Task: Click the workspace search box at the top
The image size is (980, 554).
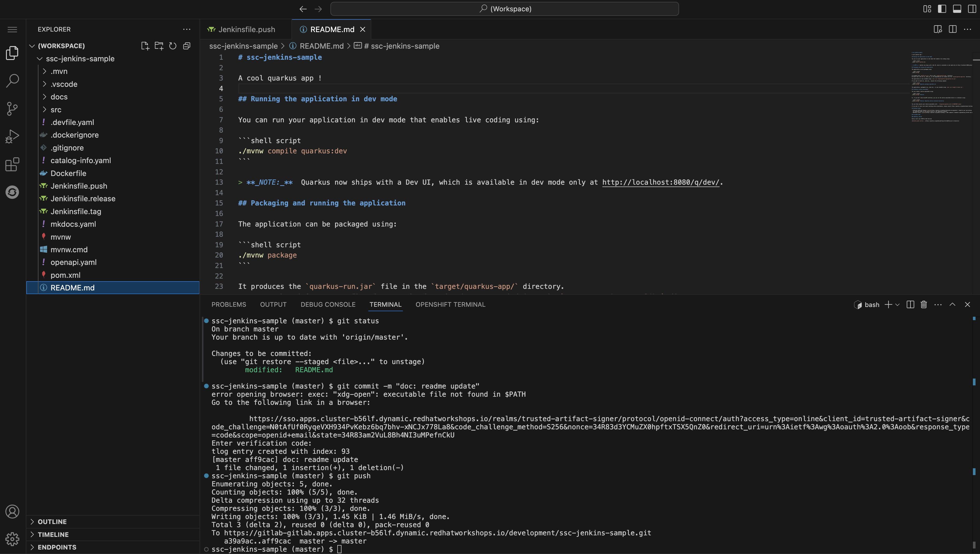Action: pos(504,8)
